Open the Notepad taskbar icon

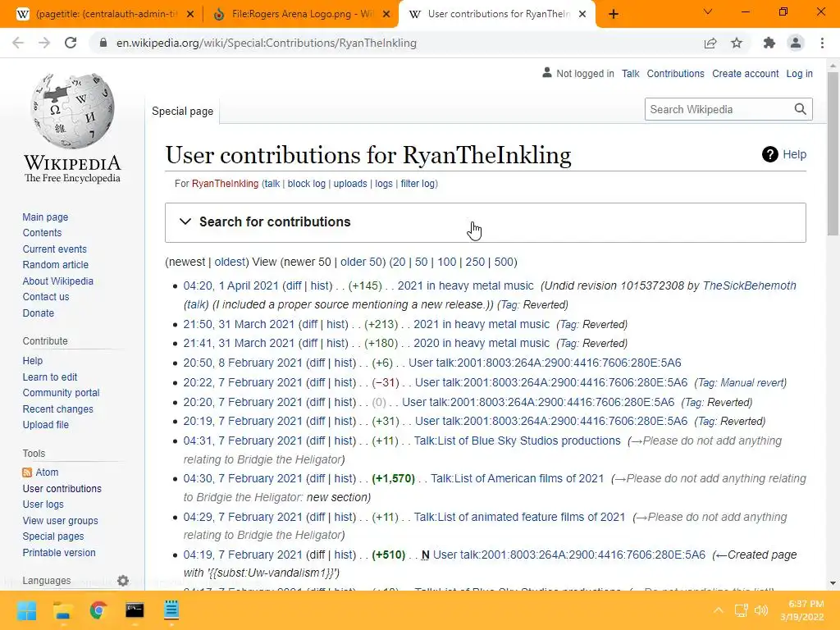click(171, 610)
